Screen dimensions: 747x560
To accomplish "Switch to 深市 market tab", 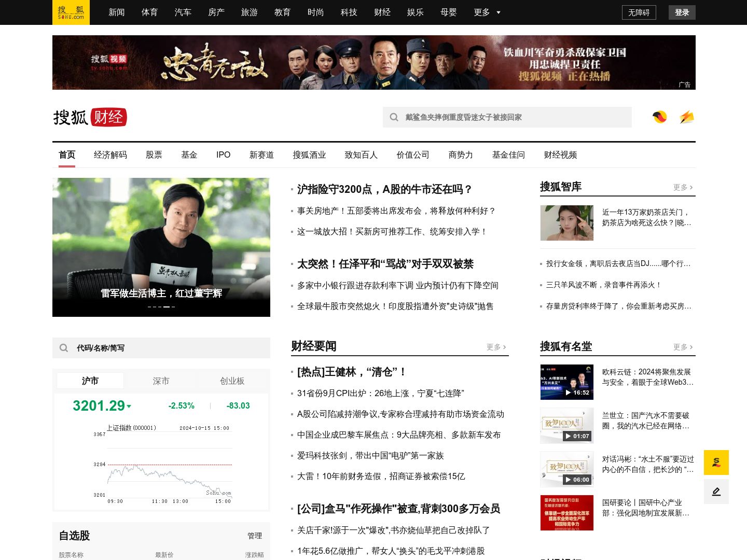I will click(161, 381).
